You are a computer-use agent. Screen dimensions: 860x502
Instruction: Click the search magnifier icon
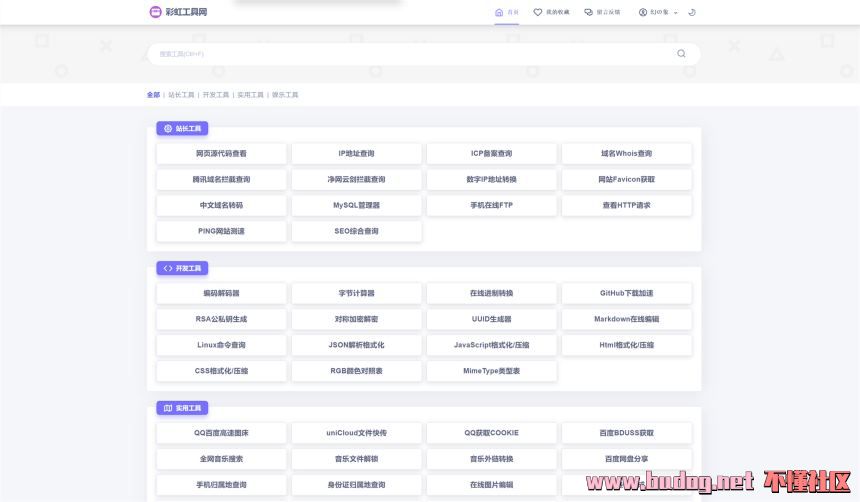point(681,54)
